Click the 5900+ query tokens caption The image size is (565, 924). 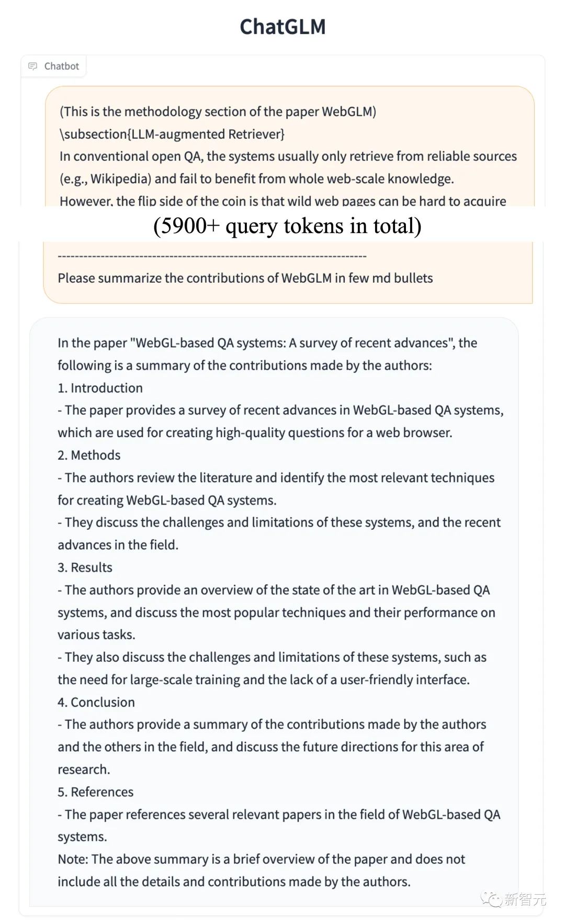tap(287, 225)
